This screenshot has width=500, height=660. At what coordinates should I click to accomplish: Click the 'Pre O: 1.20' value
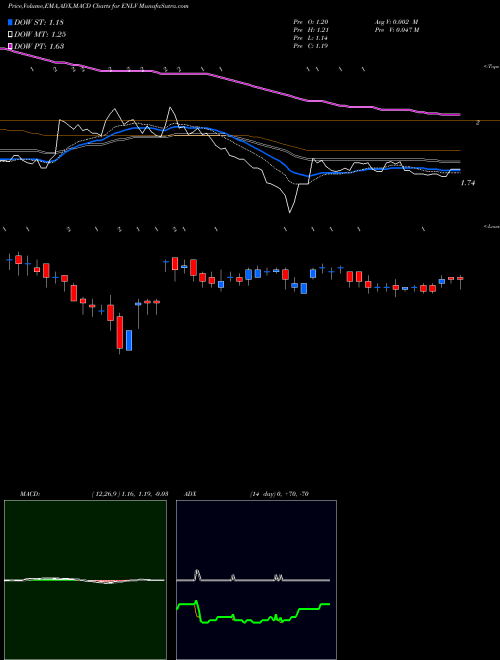(311, 22)
